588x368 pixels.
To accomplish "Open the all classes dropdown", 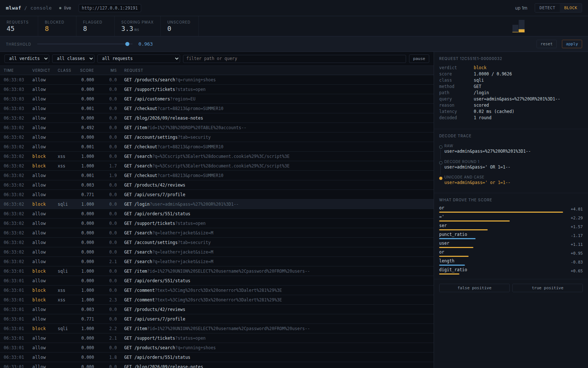I will [x=73, y=59].
